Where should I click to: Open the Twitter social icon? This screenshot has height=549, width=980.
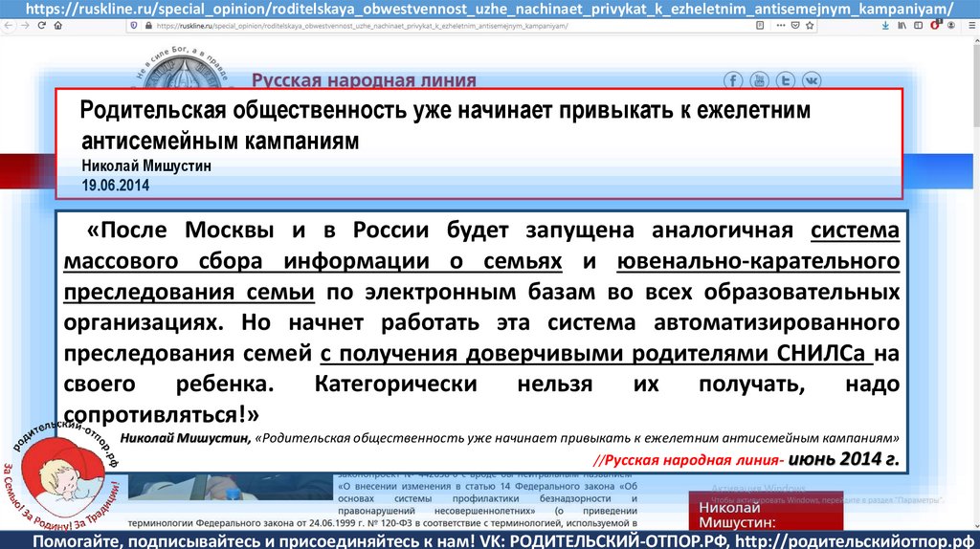click(785, 80)
